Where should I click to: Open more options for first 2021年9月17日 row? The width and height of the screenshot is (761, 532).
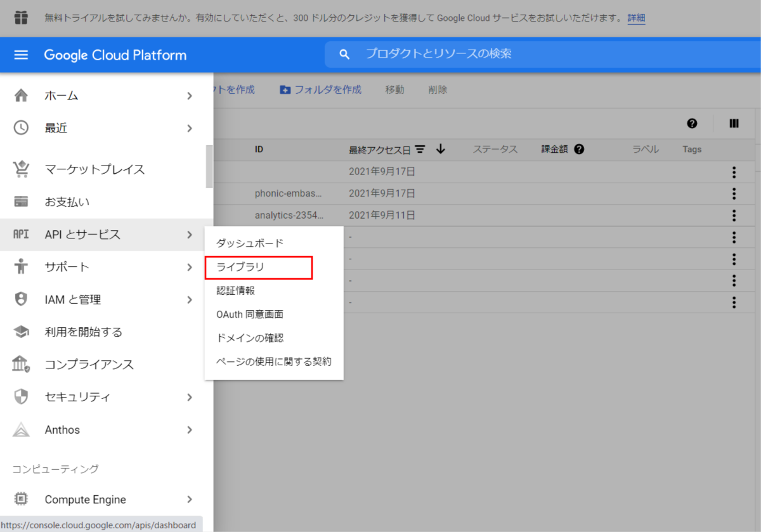[x=734, y=172]
